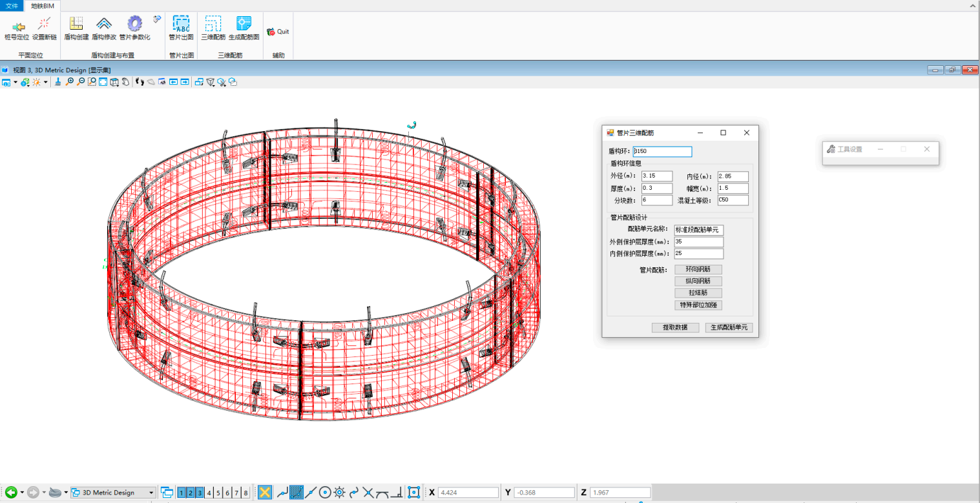Open the 文件 menu tab

(x=12, y=5)
